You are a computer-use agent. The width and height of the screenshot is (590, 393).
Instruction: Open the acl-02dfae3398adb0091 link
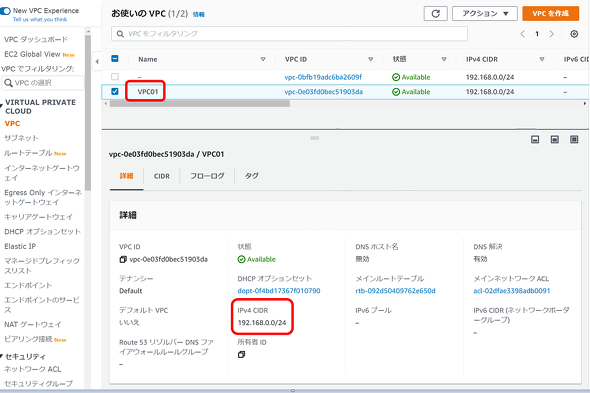pyautogui.click(x=512, y=291)
